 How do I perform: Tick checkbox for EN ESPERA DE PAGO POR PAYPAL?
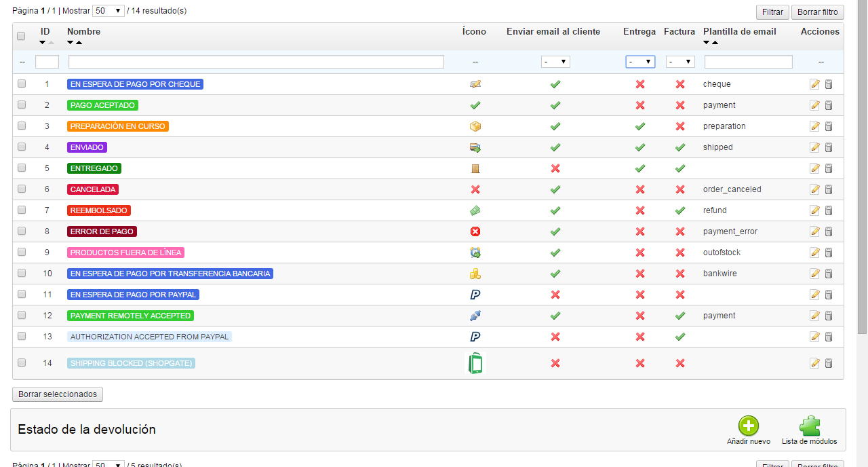coord(22,295)
